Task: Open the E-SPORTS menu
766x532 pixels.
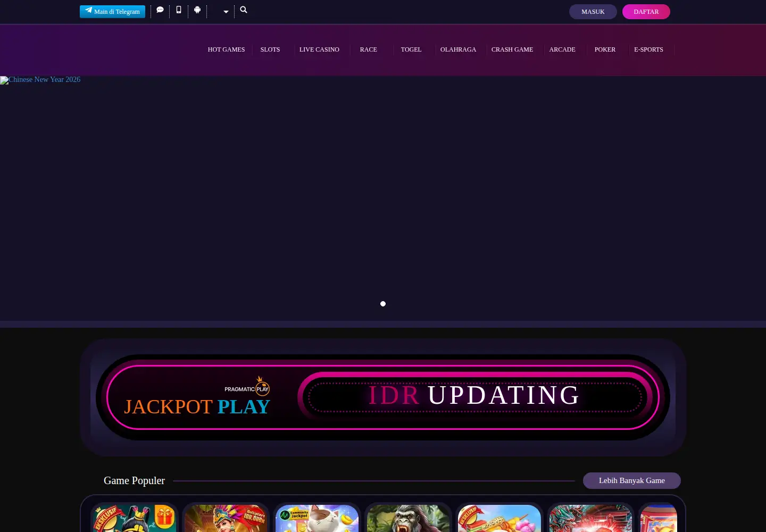Action: pos(648,49)
